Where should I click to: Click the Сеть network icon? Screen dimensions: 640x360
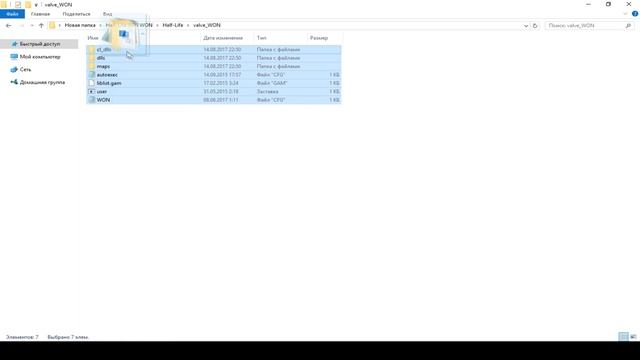point(14,69)
